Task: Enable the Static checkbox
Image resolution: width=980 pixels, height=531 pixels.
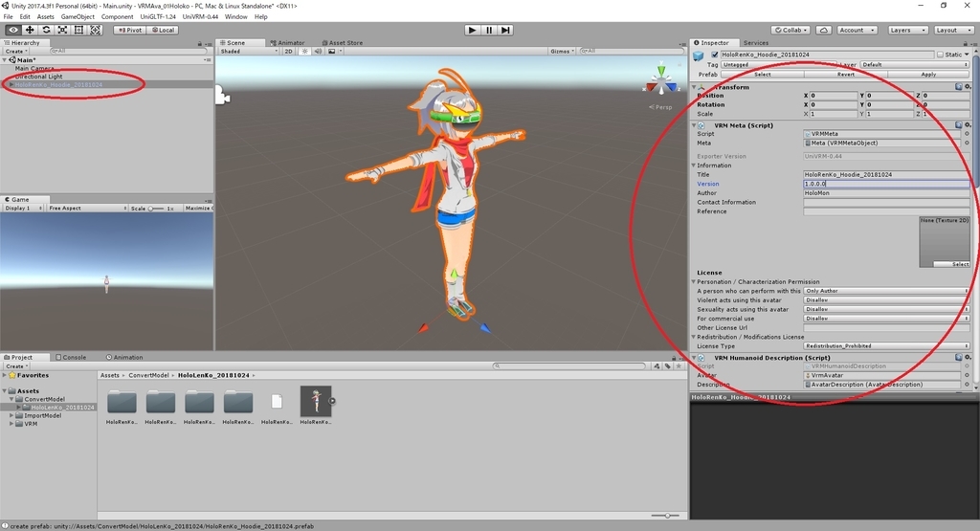Action: coord(940,55)
